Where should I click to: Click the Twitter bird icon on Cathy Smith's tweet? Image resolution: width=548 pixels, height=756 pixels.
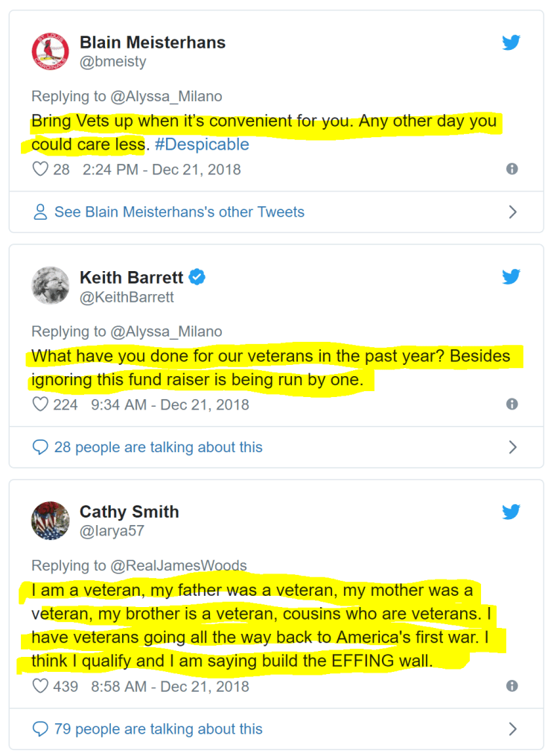coord(511,512)
